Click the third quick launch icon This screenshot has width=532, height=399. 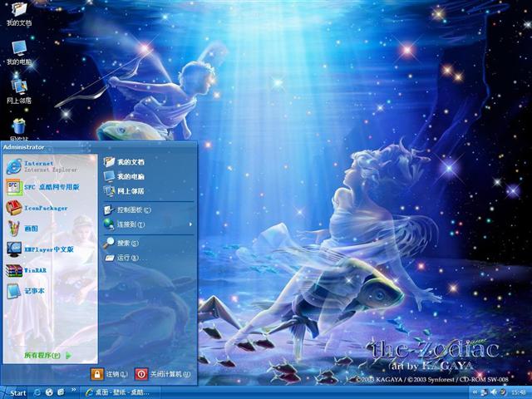pyautogui.click(x=61, y=392)
